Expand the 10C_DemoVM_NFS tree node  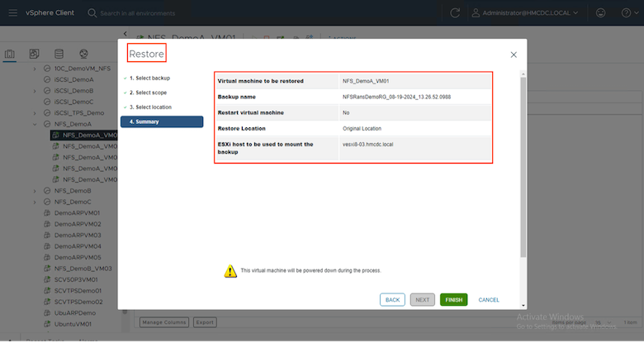[35, 69]
